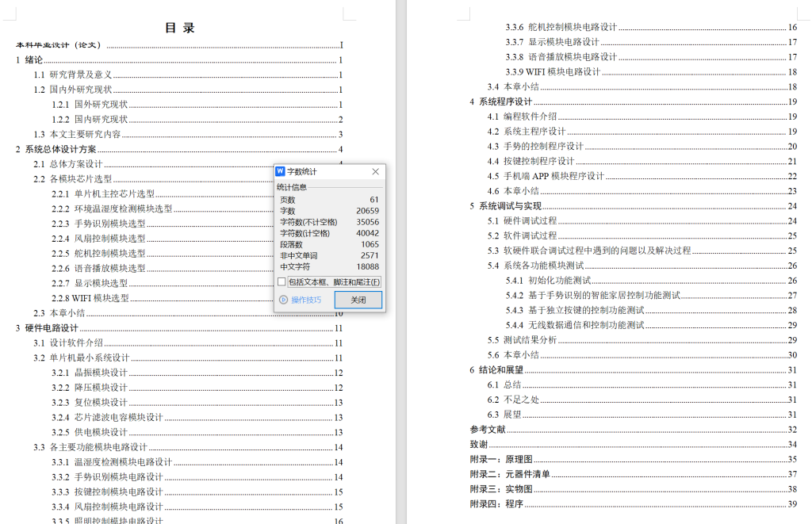Click the 关闭 button in word count dialog
The height and width of the screenshot is (524, 812).
[x=360, y=300]
